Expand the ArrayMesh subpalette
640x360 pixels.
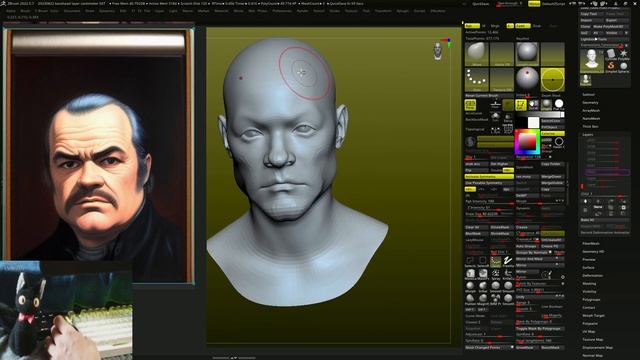[x=591, y=111]
